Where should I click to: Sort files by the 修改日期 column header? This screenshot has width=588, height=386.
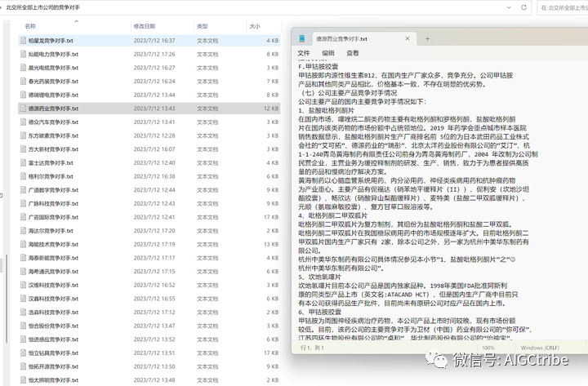(145, 26)
